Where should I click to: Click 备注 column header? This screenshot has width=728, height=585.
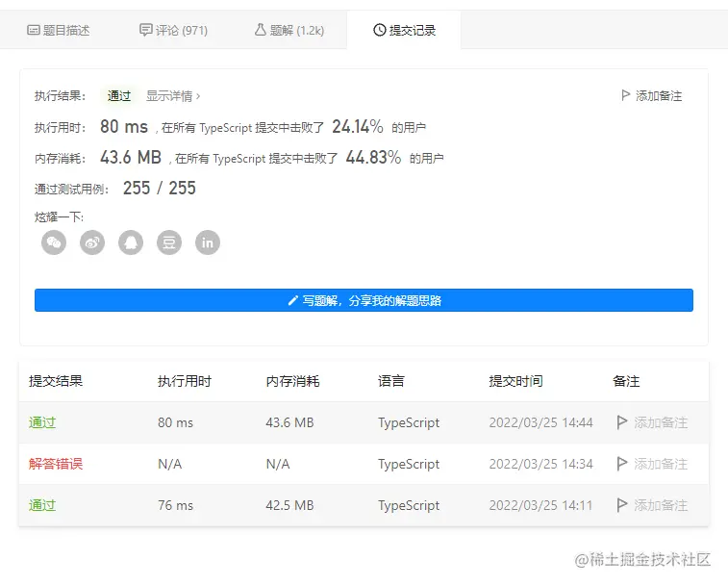click(626, 381)
